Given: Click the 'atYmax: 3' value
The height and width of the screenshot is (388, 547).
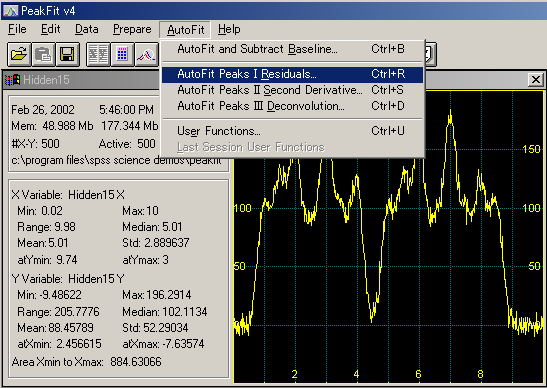Looking at the screenshot, I should pyautogui.click(x=145, y=260).
